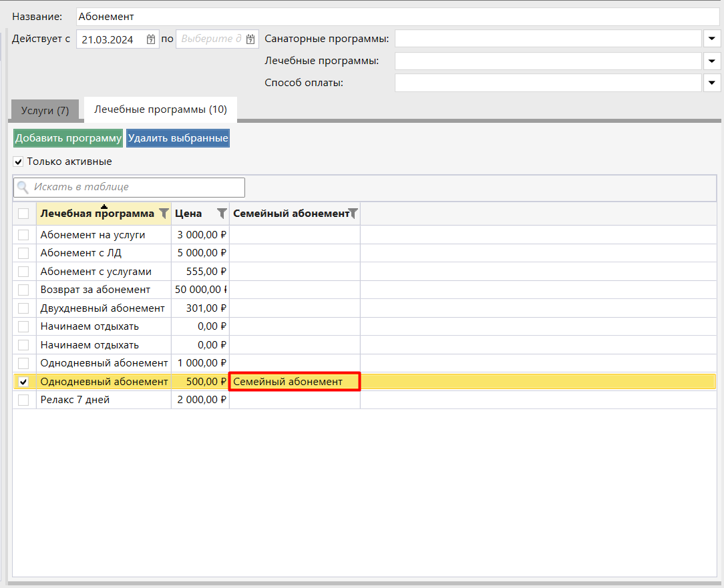Click filter icon in Лечебная программа column
724x588 pixels.
(164, 214)
